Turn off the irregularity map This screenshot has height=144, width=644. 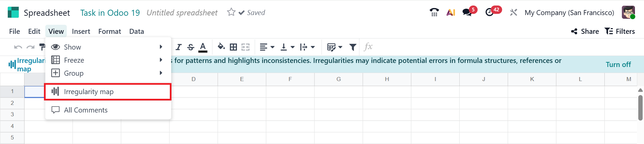(618, 64)
